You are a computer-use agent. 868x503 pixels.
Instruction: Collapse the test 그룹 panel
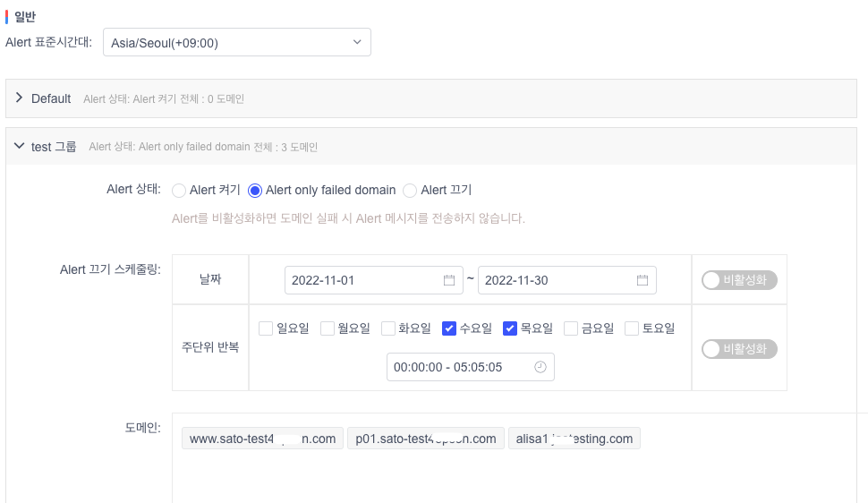20,146
